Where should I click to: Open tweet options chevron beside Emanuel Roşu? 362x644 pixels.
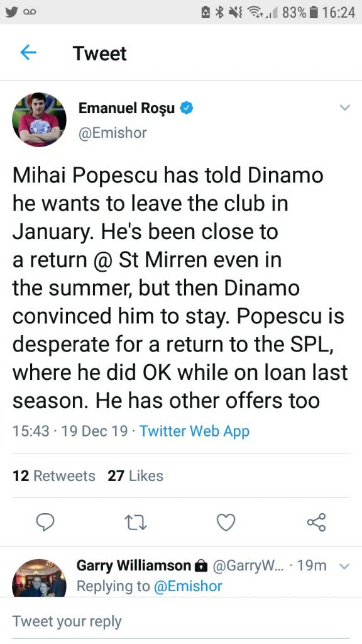click(x=345, y=108)
